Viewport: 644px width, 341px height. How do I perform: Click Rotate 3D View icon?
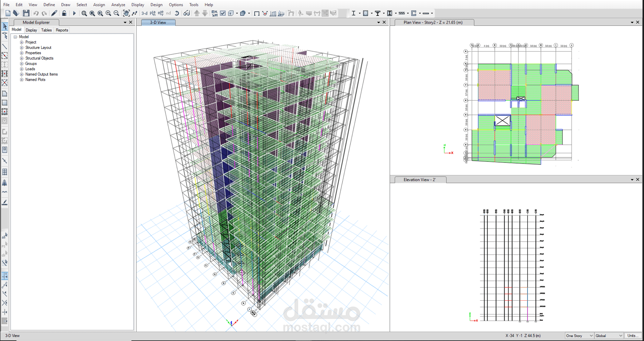177,13
